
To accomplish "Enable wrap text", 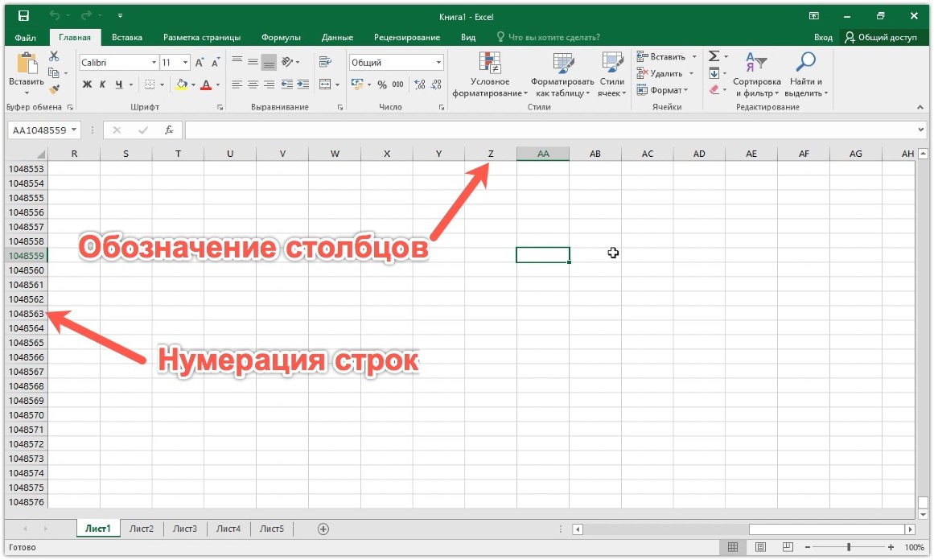I will (x=325, y=62).
